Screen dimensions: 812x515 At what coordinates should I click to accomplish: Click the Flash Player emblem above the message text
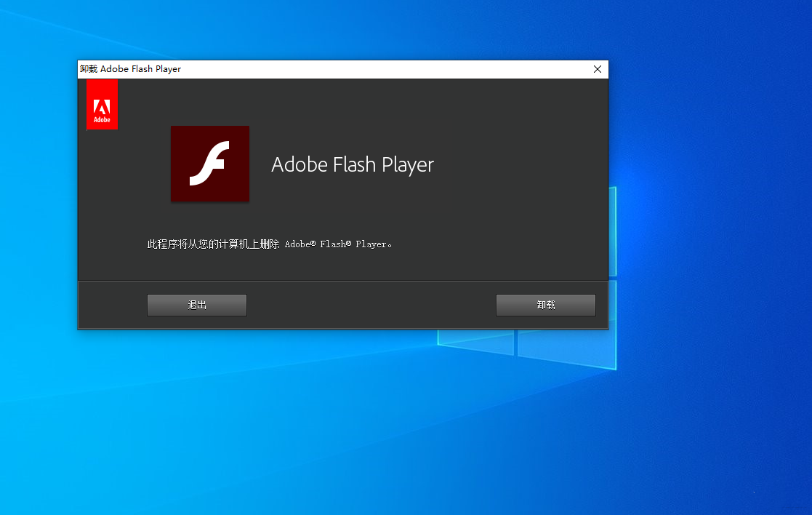tap(209, 164)
